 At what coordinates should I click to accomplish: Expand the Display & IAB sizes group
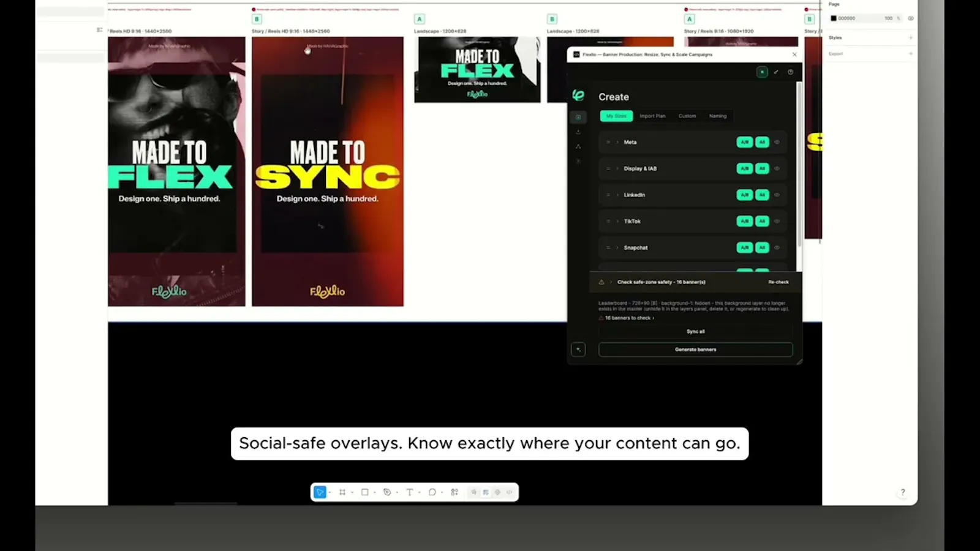click(x=617, y=168)
